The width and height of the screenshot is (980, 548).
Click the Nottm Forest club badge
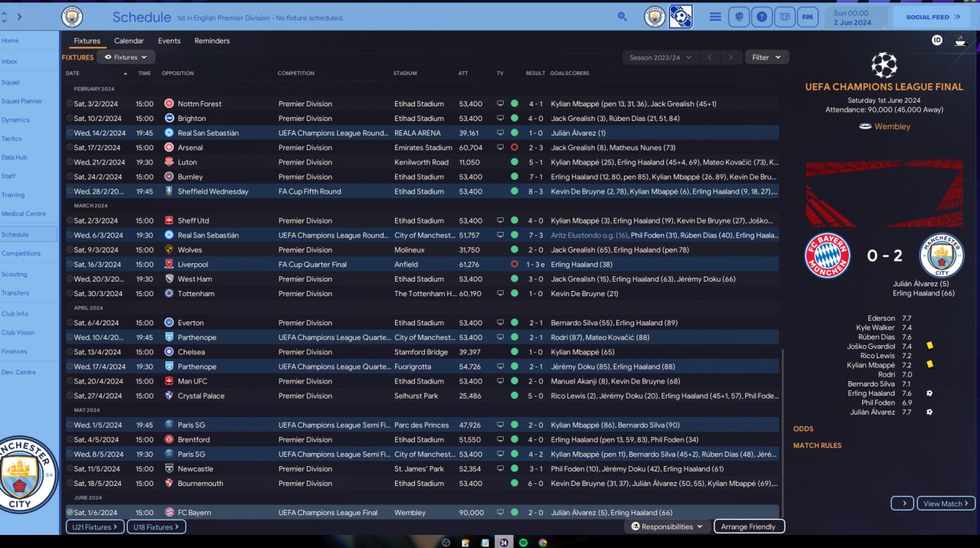169,104
